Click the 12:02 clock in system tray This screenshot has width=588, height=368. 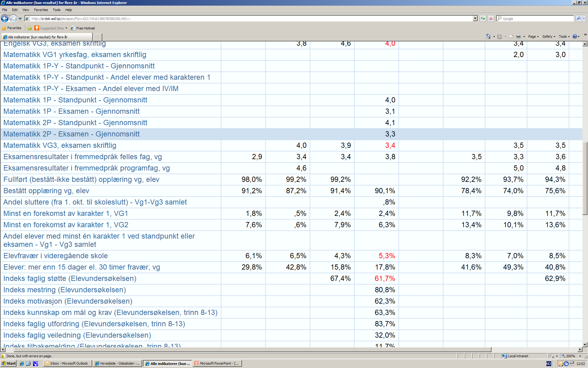580,364
